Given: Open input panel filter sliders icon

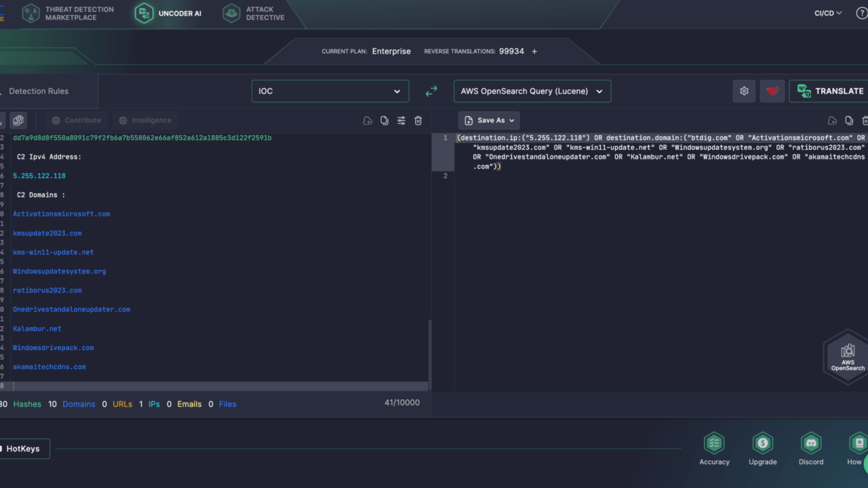Looking at the screenshot, I should coord(401,121).
